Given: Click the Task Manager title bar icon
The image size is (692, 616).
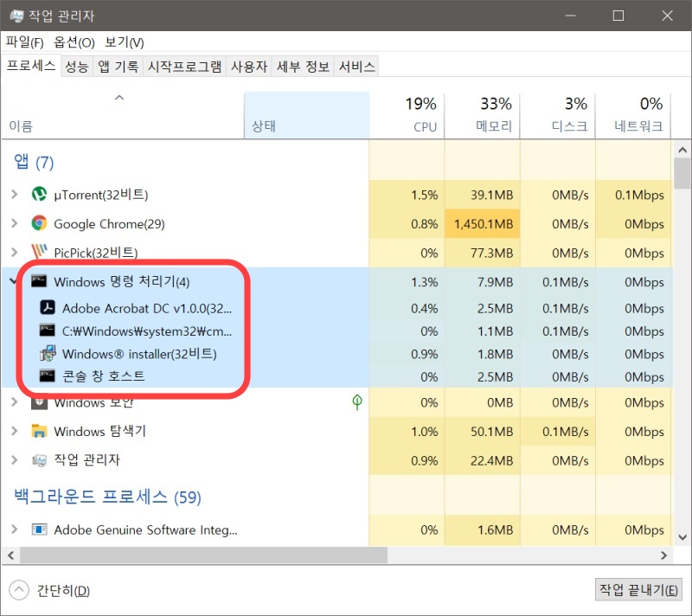Looking at the screenshot, I should pyautogui.click(x=16, y=15).
